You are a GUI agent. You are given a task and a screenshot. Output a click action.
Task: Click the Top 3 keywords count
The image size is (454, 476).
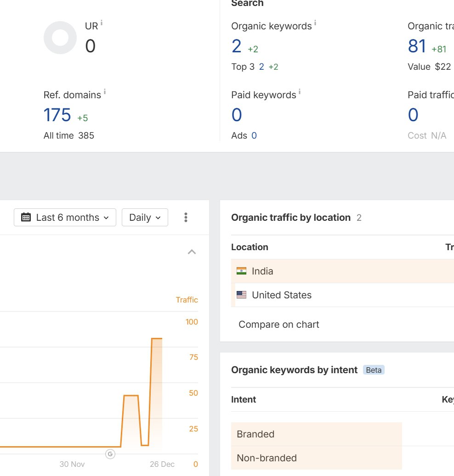(x=261, y=67)
